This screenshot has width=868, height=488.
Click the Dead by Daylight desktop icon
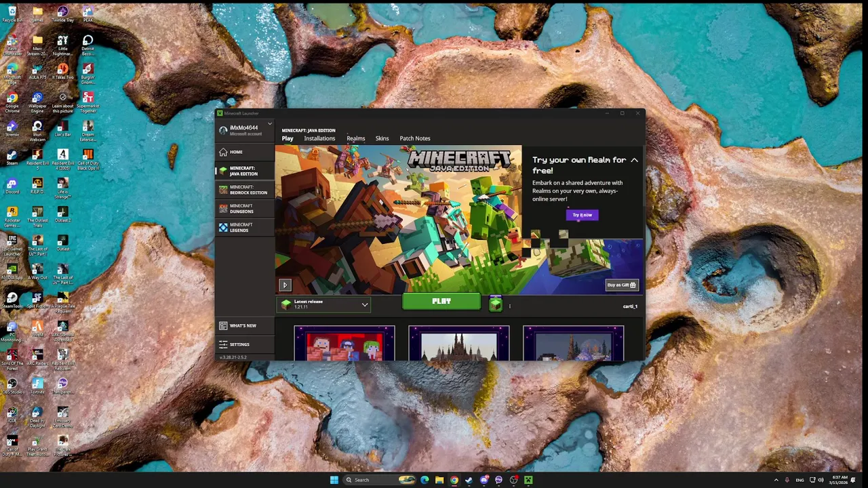click(37, 415)
